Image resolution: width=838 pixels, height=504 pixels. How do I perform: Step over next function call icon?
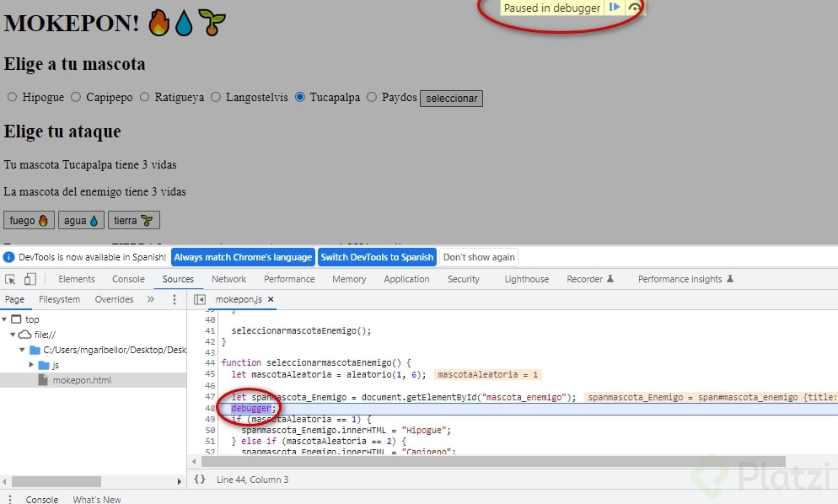point(634,8)
